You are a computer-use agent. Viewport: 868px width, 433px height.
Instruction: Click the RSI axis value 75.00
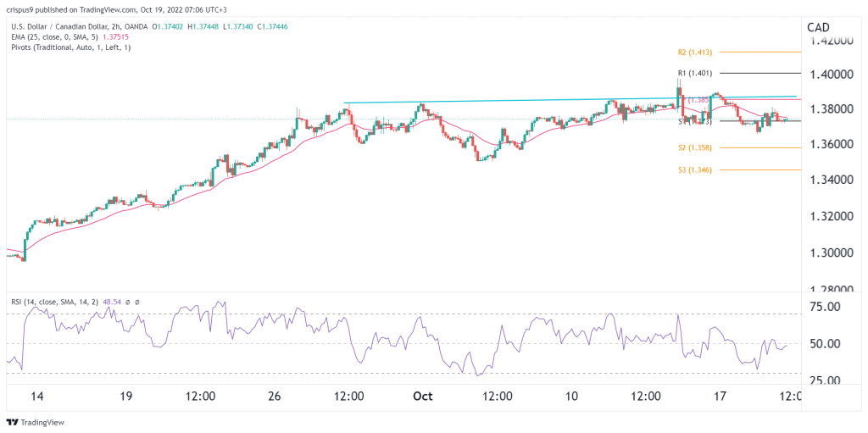click(x=826, y=307)
